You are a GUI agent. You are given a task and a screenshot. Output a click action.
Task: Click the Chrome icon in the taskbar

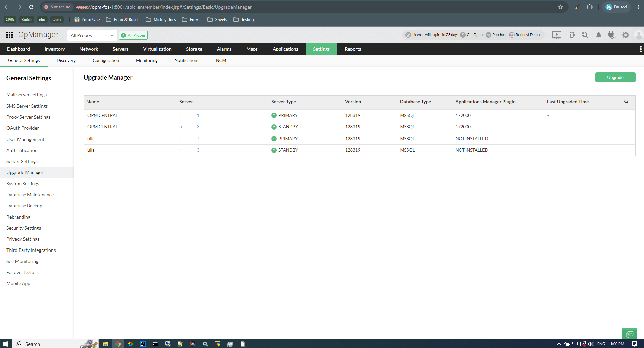coord(118,344)
